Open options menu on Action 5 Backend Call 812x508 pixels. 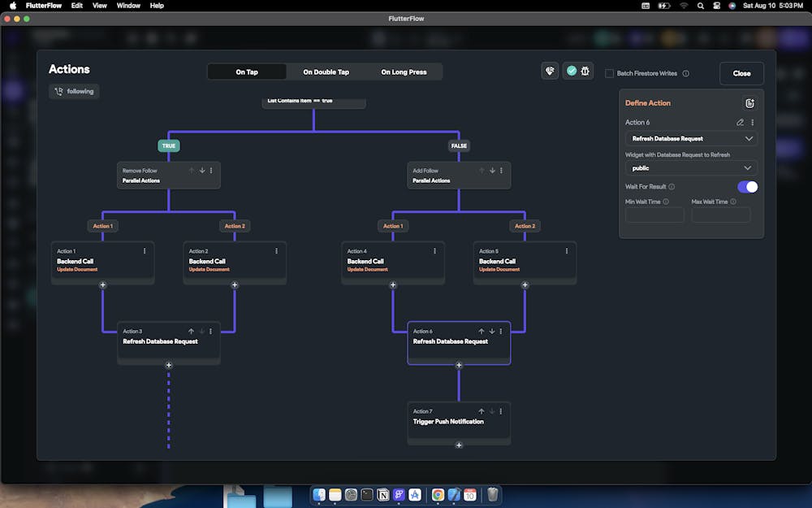pyautogui.click(x=567, y=251)
